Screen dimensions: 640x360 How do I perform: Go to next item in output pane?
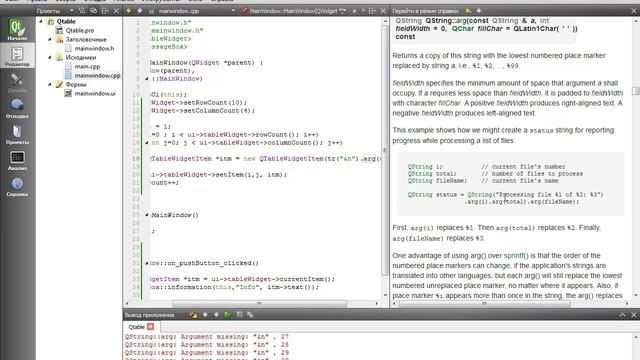216,315
